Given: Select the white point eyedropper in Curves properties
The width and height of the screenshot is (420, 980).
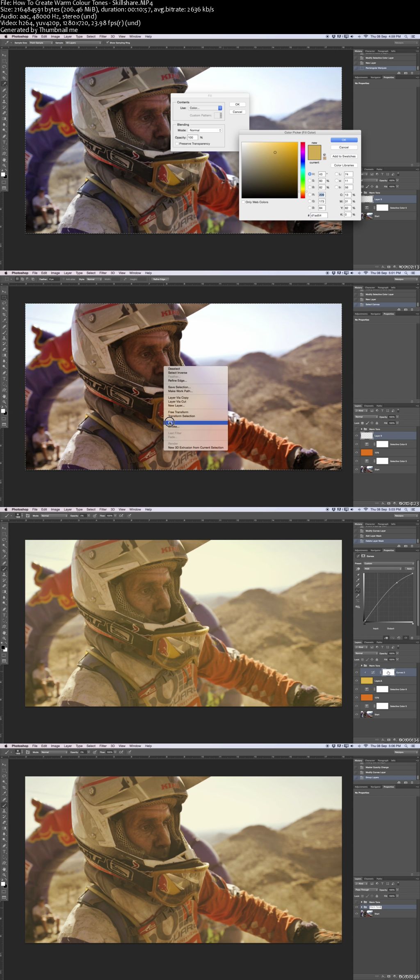Looking at the screenshot, I should [358, 585].
